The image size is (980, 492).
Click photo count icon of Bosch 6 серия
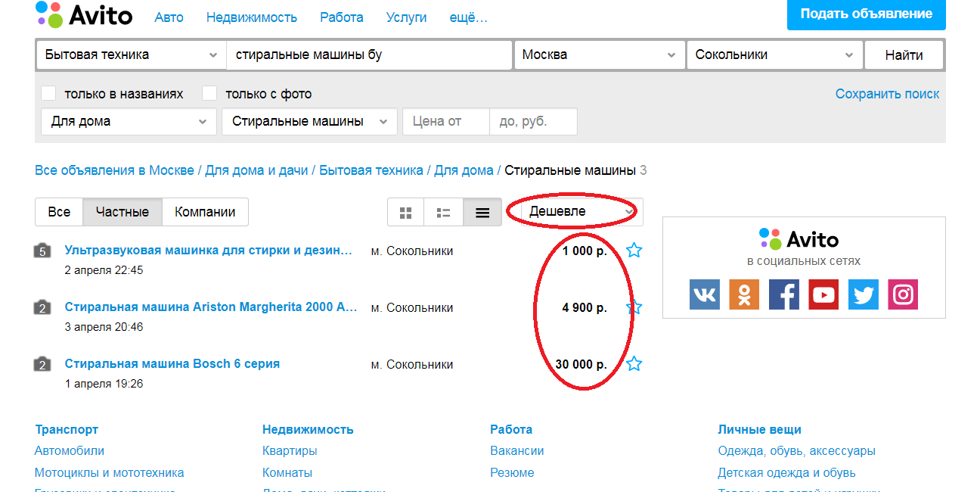tap(42, 364)
